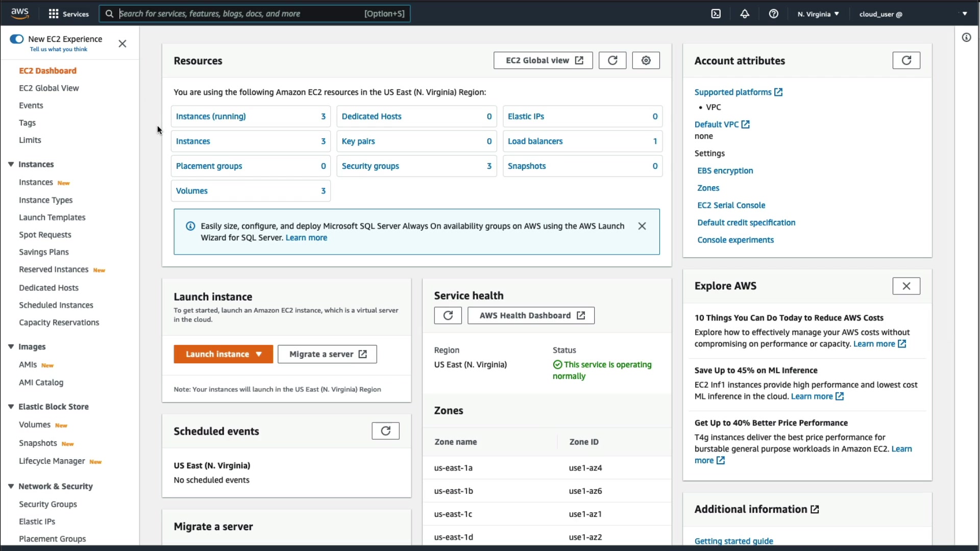
Task: Refresh the Account attributes panel
Action: (906, 60)
